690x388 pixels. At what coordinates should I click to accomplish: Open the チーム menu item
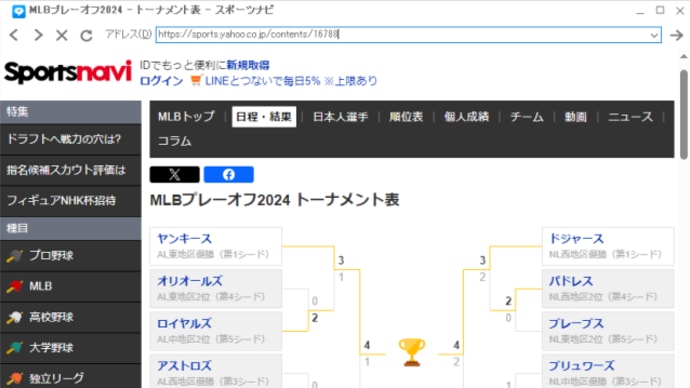point(527,117)
